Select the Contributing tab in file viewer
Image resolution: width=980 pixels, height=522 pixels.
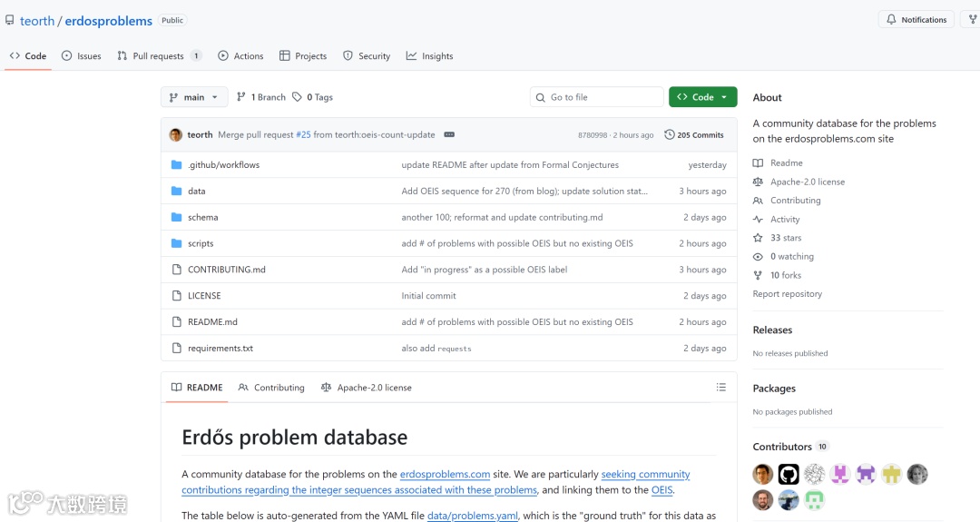[x=271, y=388]
